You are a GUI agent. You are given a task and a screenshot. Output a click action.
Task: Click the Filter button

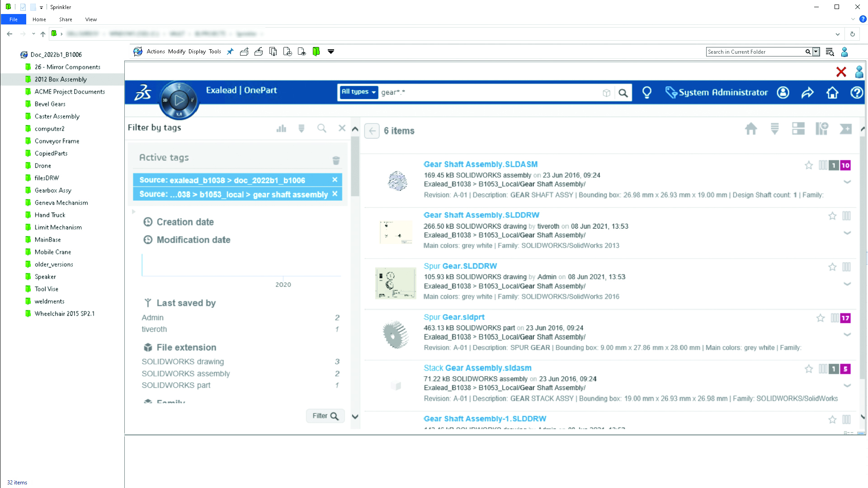(x=325, y=416)
